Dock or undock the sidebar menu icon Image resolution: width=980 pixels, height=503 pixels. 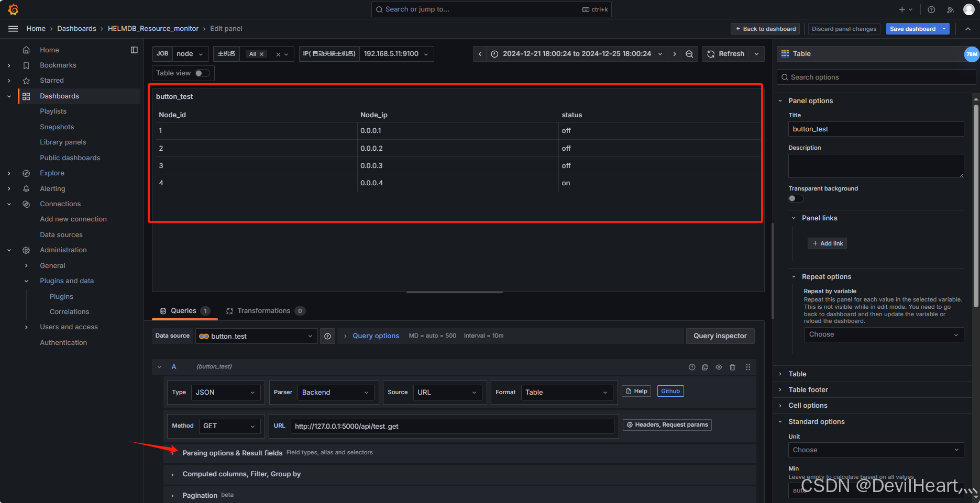134,50
